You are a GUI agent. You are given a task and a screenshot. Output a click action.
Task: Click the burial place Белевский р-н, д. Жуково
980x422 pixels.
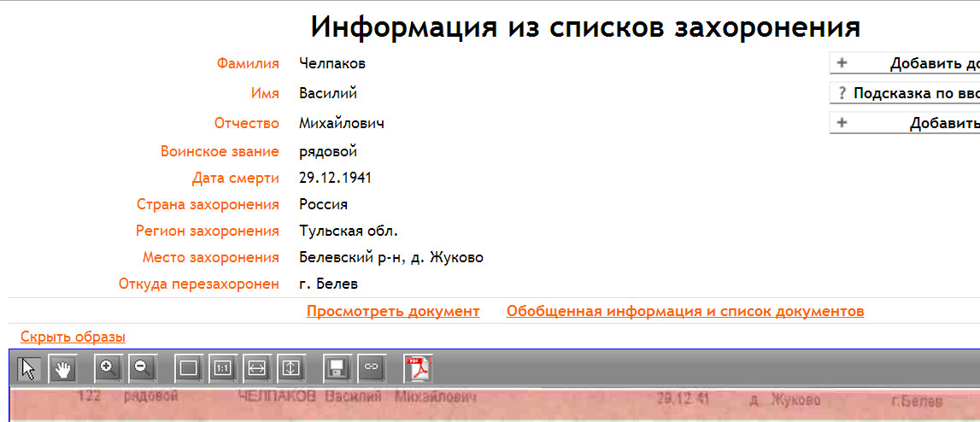[391, 257]
